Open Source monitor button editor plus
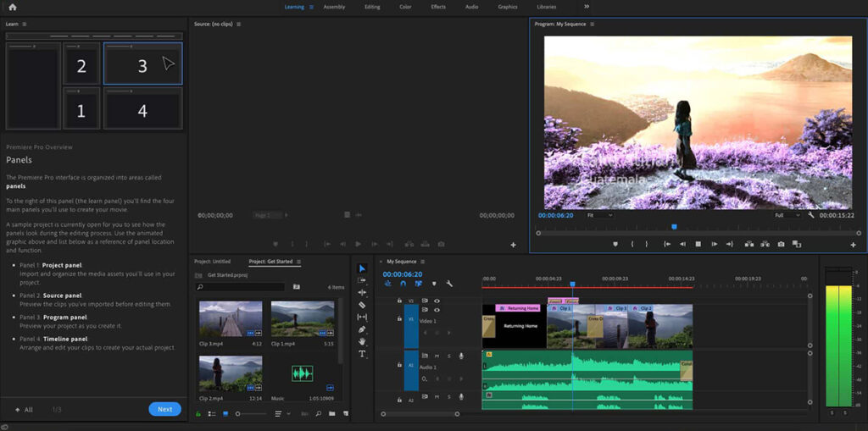 [513, 245]
